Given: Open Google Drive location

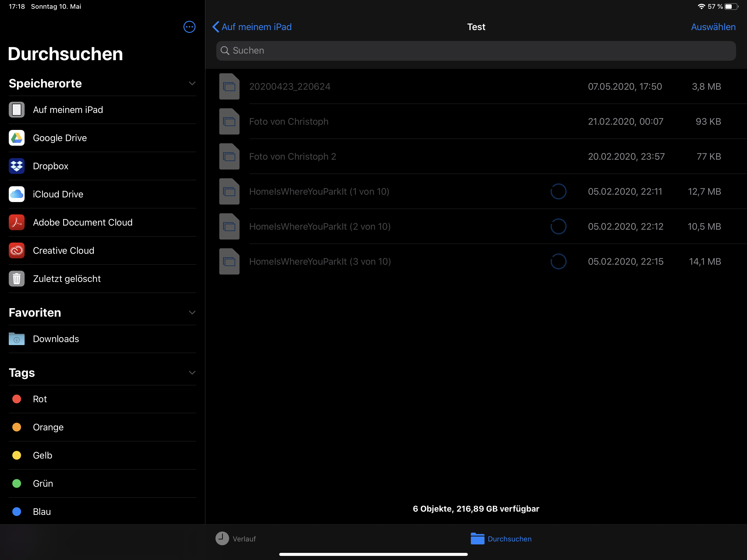Looking at the screenshot, I should 59,138.
